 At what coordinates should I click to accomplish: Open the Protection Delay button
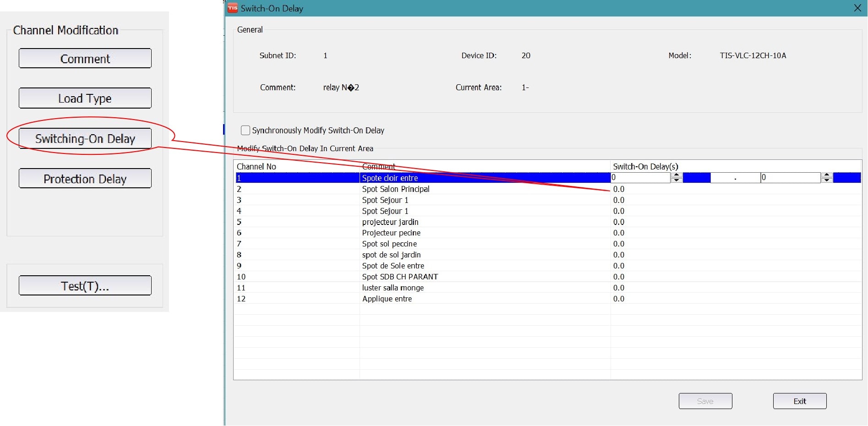click(85, 179)
